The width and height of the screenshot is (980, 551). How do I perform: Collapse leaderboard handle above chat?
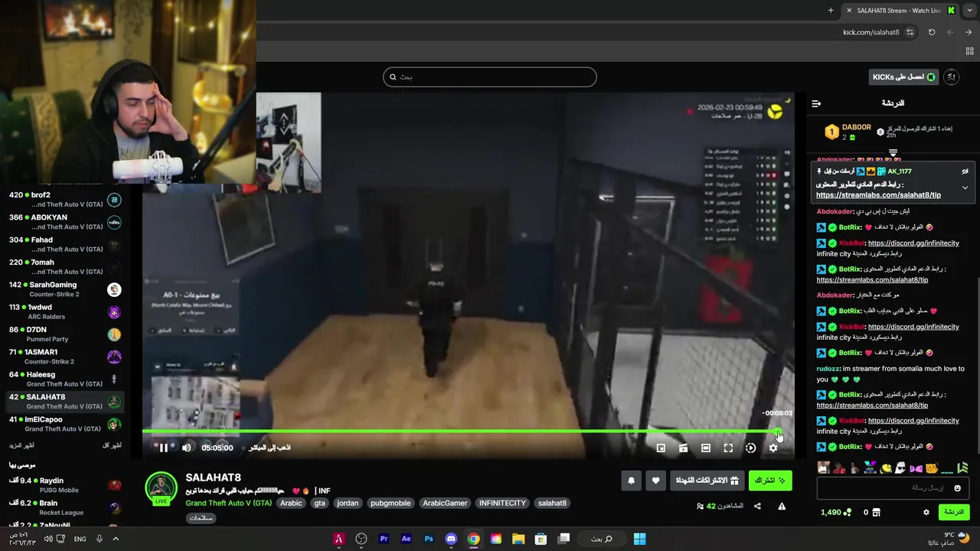[x=893, y=153]
